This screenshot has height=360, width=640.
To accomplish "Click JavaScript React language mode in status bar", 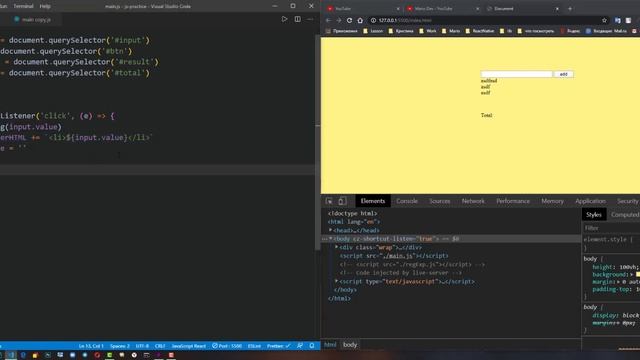I will pyautogui.click(x=189, y=346).
